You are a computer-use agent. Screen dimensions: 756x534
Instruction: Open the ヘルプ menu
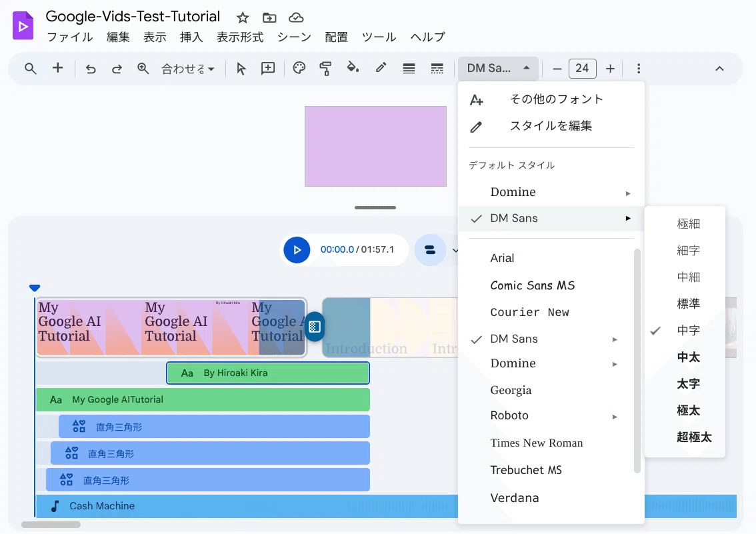click(427, 37)
